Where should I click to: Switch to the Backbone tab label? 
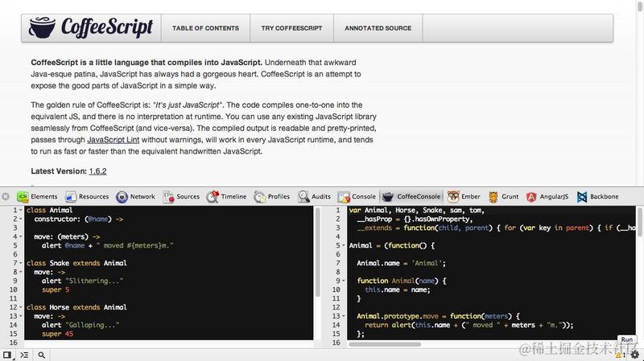pyautogui.click(x=605, y=196)
